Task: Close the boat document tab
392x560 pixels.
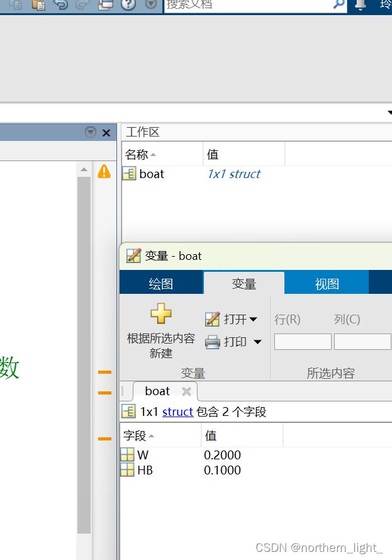Action: pos(186,392)
